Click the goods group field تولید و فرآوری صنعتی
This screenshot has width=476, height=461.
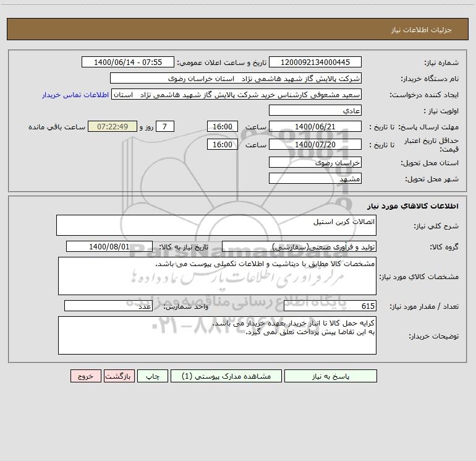[x=299, y=246]
